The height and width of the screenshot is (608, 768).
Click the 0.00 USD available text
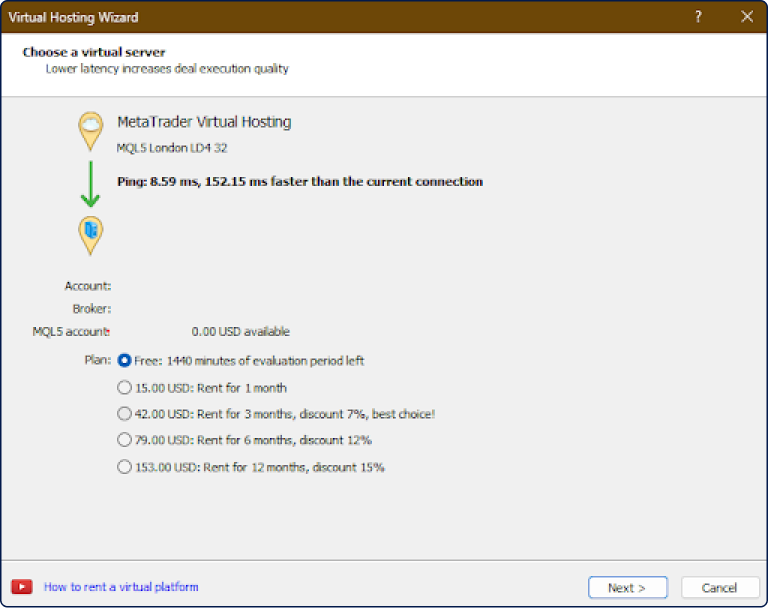(240, 332)
